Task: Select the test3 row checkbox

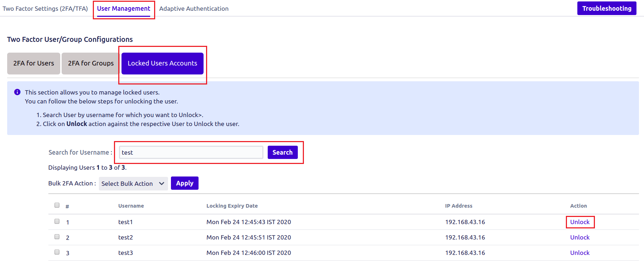Action: tap(57, 252)
